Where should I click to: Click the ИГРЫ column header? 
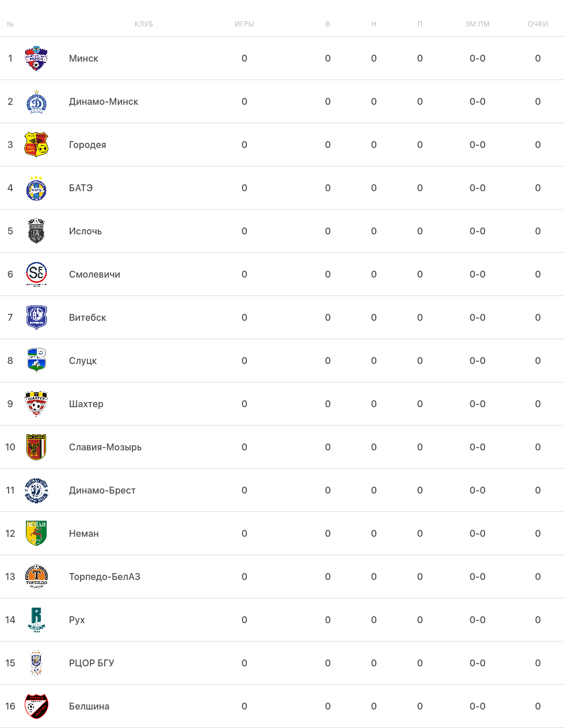pos(245,24)
